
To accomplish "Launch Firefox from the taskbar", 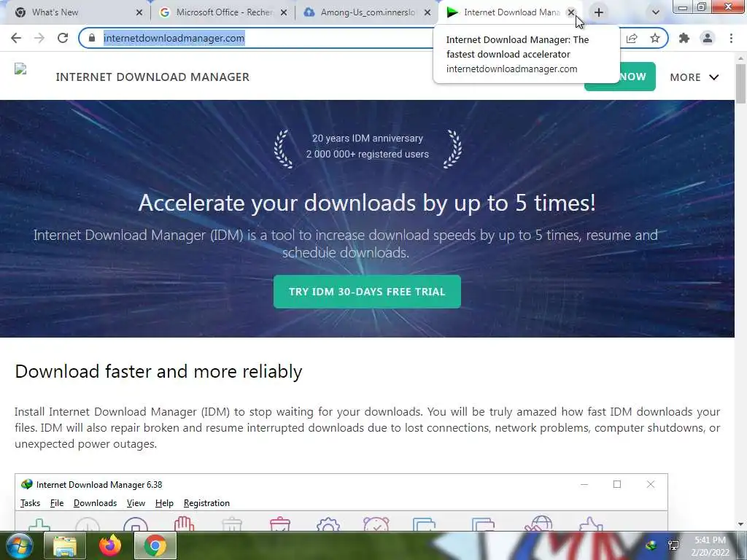I will [x=110, y=545].
